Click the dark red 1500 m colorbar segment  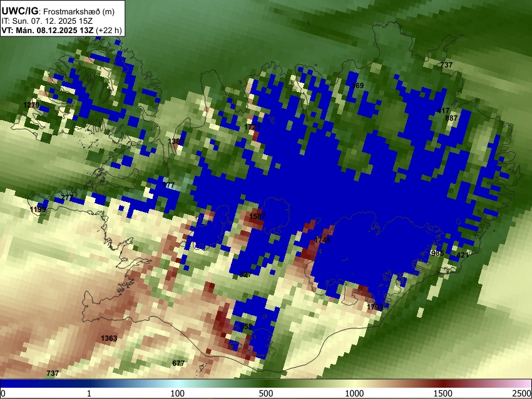pyautogui.click(x=443, y=383)
